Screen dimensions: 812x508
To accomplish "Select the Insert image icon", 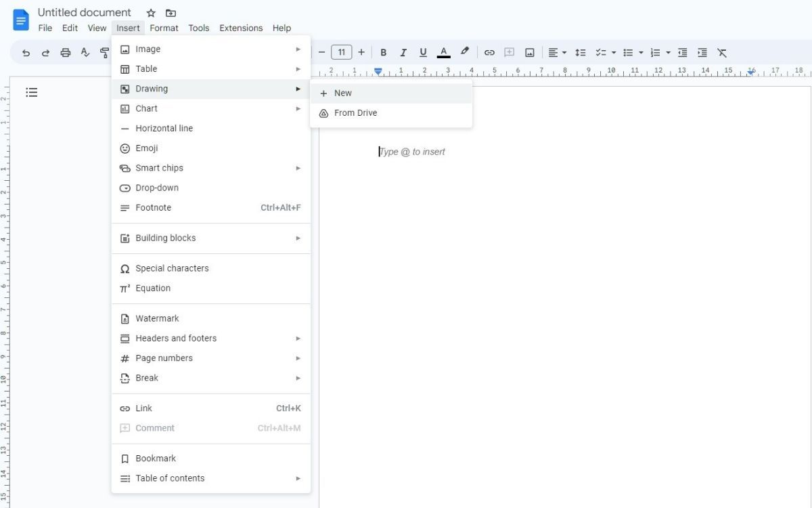I will (529, 52).
